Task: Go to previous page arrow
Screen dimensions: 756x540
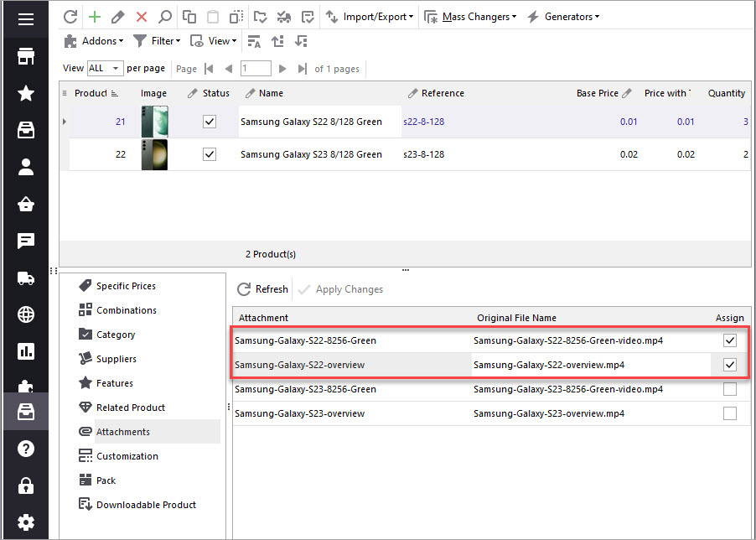Action: (229, 69)
